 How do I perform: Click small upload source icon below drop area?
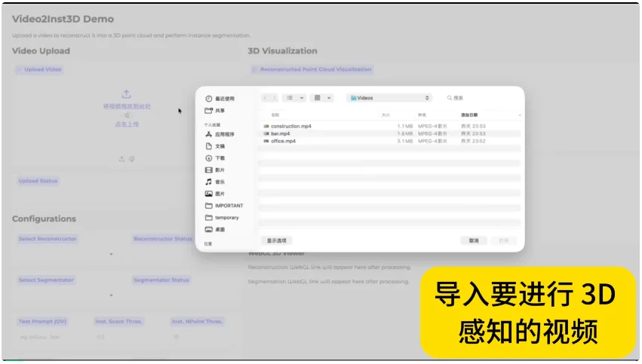[x=121, y=159]
